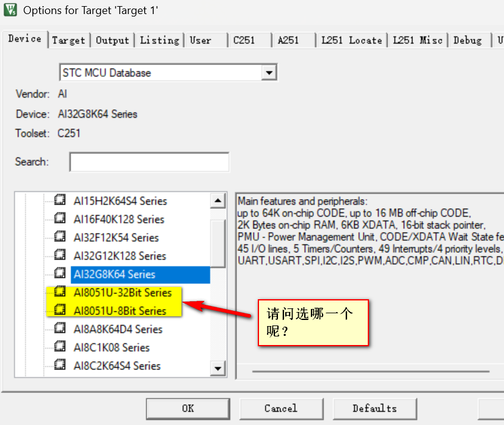Select AI8A8K64D4 Series in device list
The height and width of the screenshot is (425, 504).
coord(118,329)
